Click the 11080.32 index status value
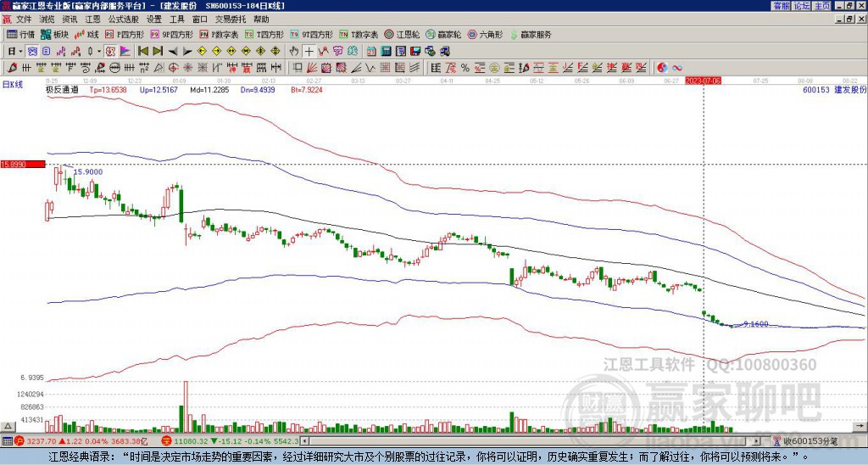 click(x=189, y=441)
